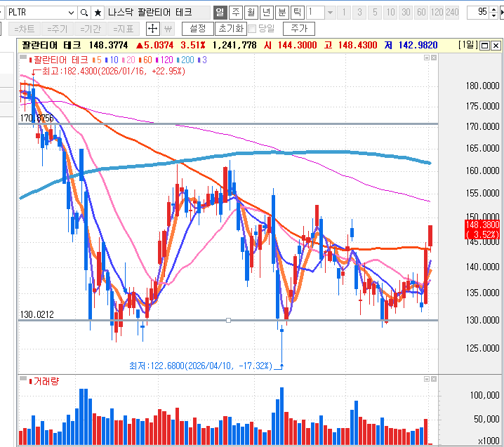The height and width of the screenshot is (447, 504).
Task: Select the 10-day moving average legend
Action: coord(112,60)
